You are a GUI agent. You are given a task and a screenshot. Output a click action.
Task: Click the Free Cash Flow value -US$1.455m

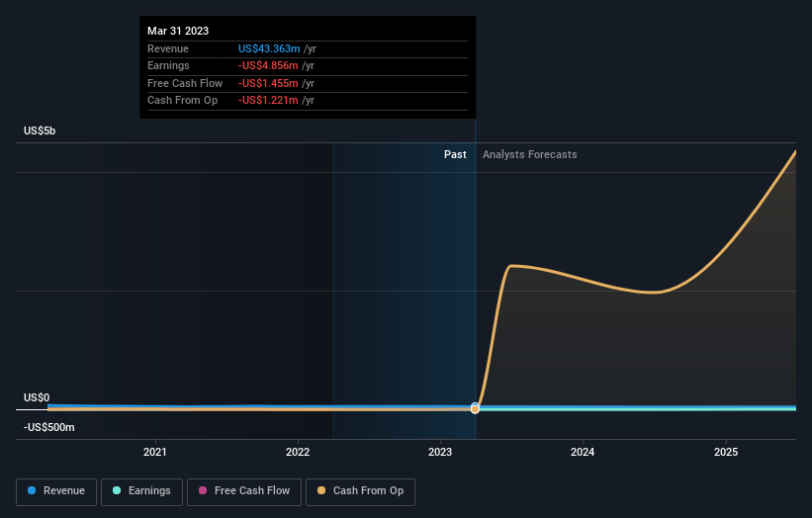[x=268, y=83]
